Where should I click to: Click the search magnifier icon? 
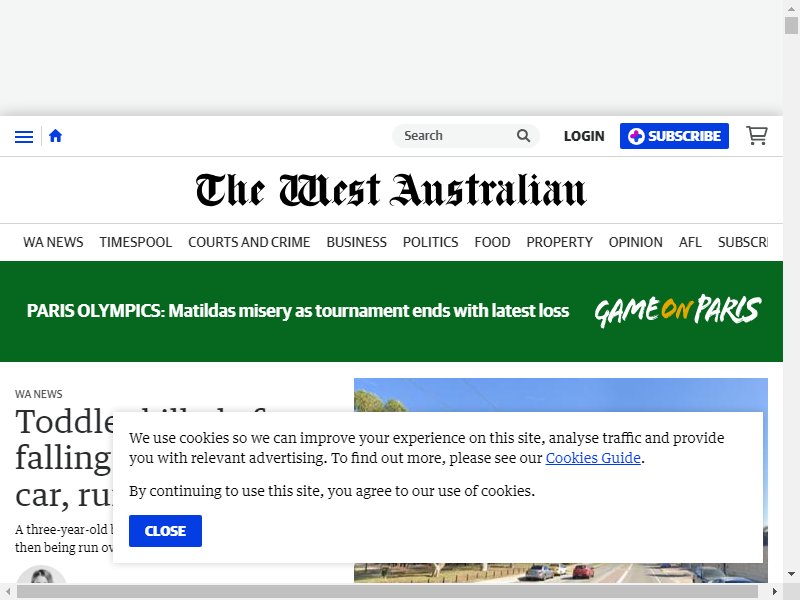523,136
